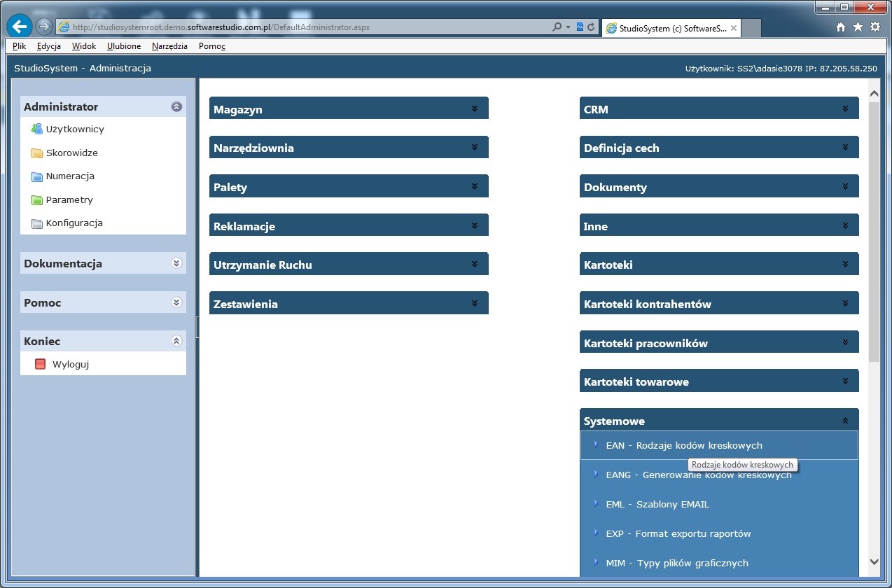892x588 pixels.
Task: Open the Skorowidze link
Action: tap(72, 153)
